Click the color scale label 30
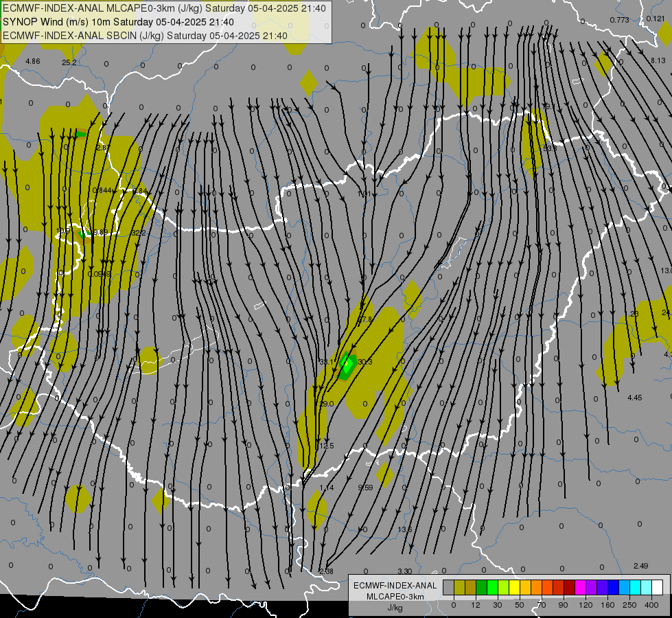This screenshot has width=672, height=618. [x=497, y=605]
